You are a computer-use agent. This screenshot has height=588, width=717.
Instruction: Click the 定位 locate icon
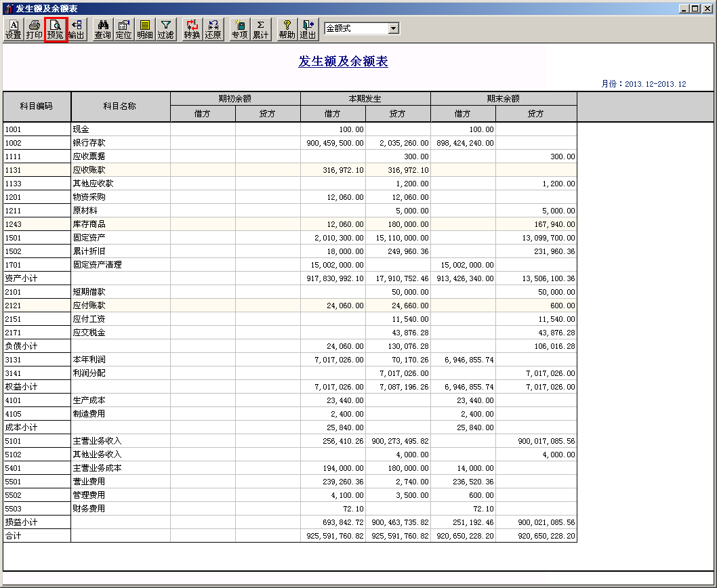click(x=123, y=30)
